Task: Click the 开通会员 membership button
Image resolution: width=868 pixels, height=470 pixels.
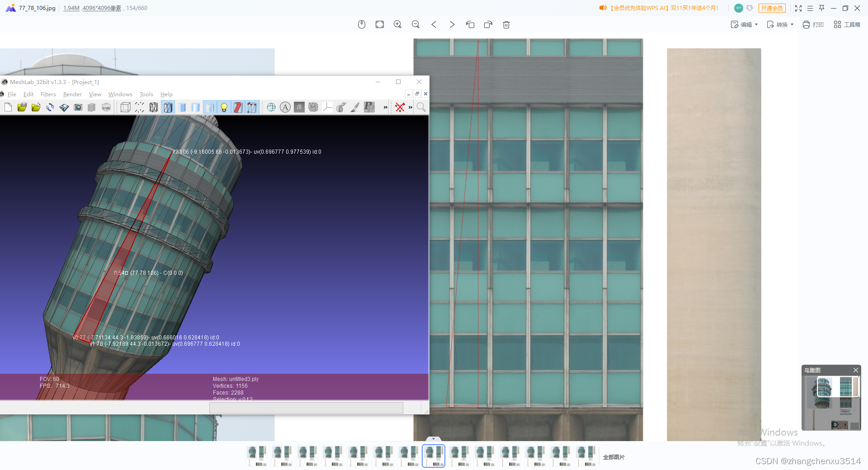Action: click(772, 8)
